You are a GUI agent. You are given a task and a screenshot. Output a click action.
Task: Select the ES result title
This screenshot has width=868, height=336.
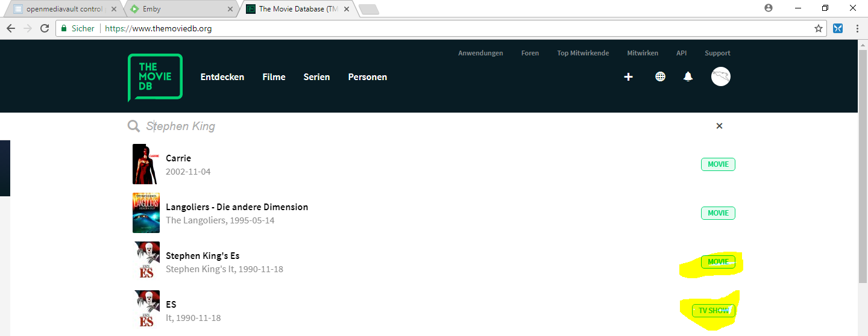coord(171,305)
